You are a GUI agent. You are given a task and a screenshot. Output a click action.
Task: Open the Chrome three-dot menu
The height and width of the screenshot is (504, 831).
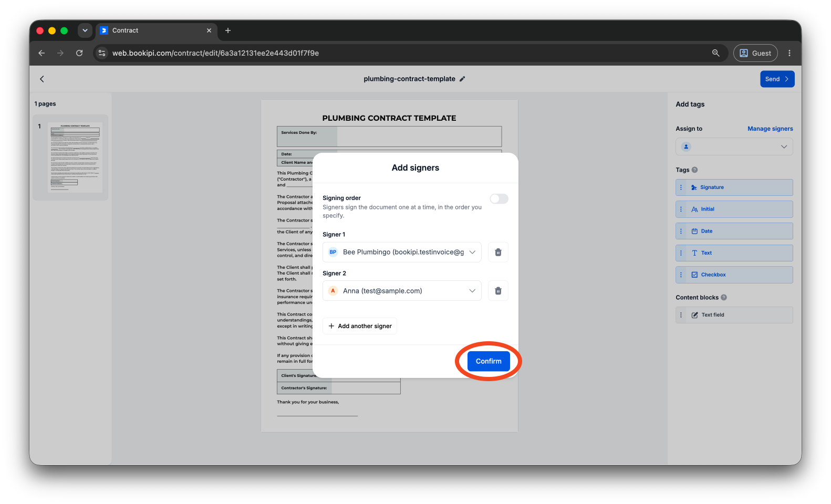coord(789,53)
